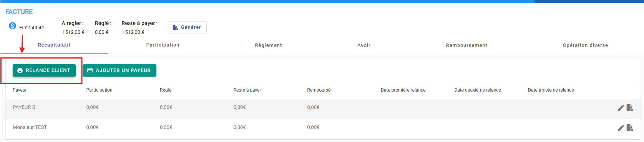
Task: Select the Avoir tab
Action: 364,45
